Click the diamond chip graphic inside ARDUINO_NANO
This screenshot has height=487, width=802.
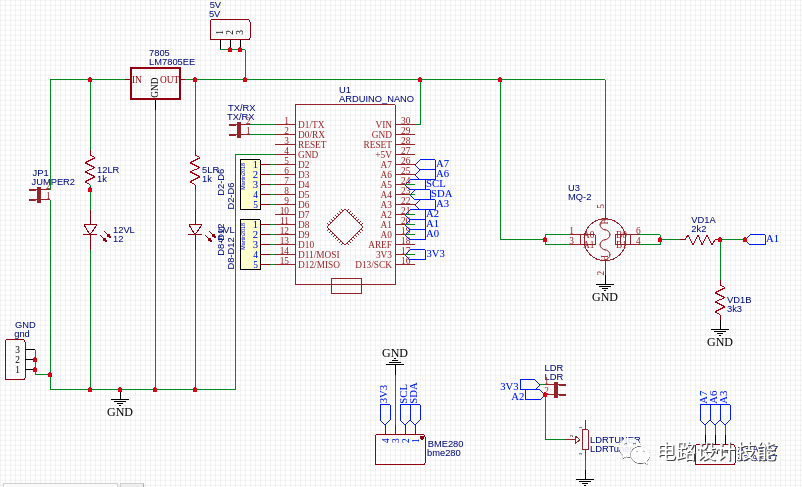[345, 227]
